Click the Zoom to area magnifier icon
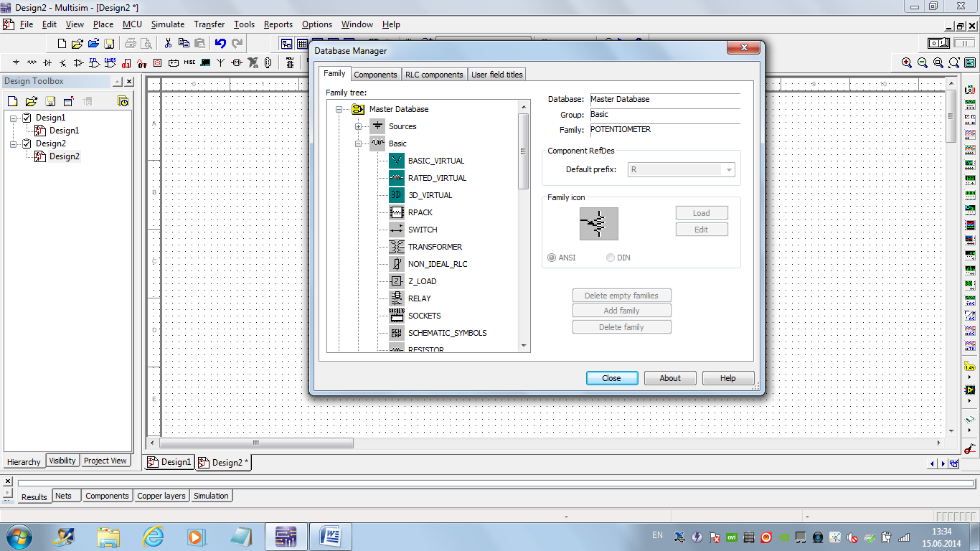This screenshot has width=980, height=551. click(x=938, y=62)
